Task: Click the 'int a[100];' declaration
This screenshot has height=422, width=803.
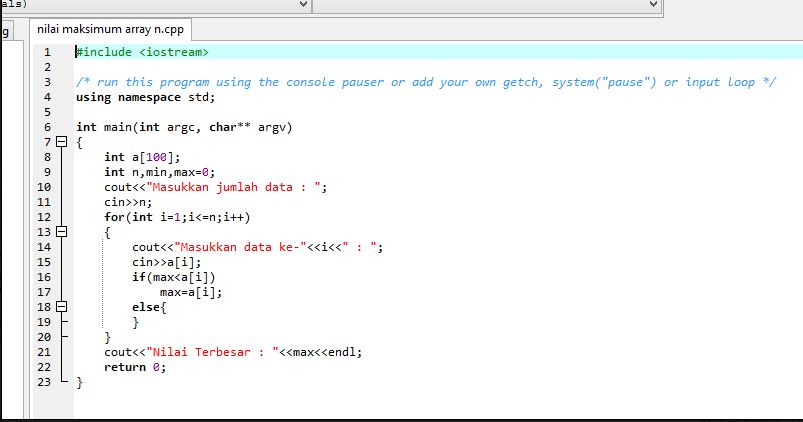Action: coord(142,157)
